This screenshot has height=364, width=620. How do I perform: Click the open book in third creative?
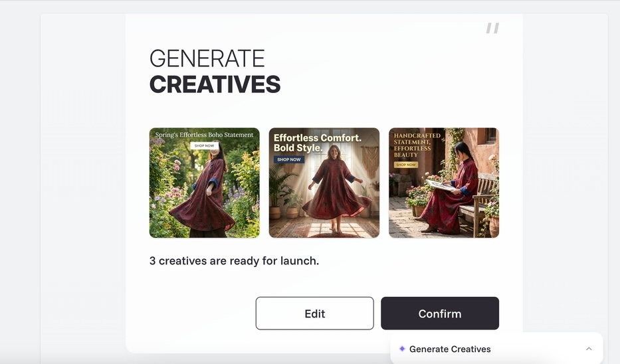point(439,185)
